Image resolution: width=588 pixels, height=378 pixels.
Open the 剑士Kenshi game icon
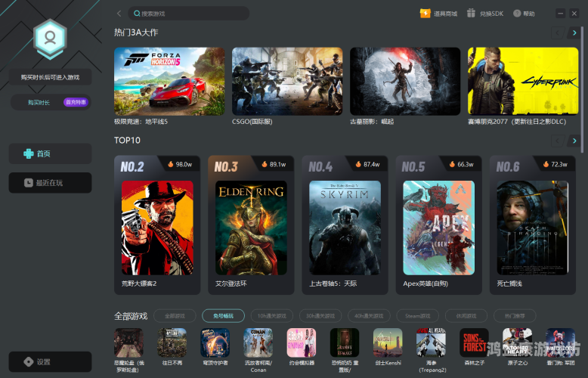(x=388, y=342)
